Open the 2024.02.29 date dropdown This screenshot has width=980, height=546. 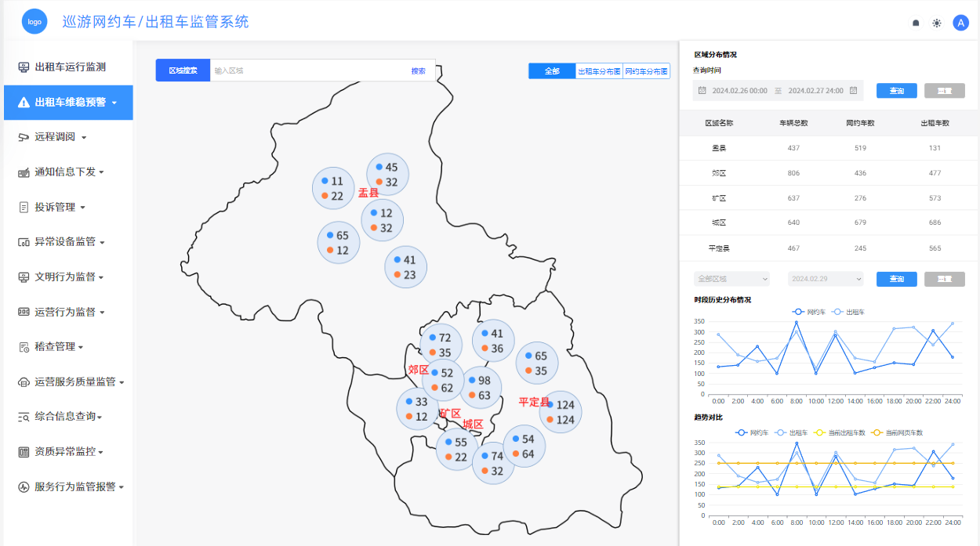click(x=826, y=279)
